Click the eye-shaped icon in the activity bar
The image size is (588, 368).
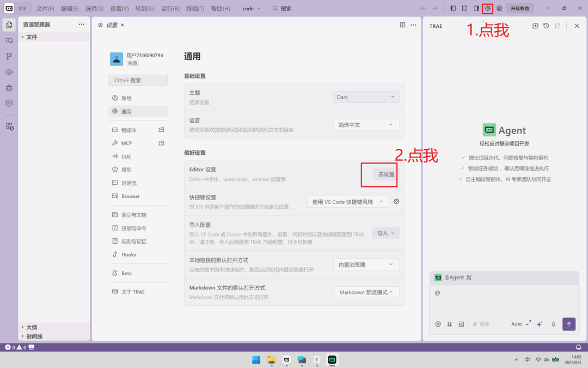[x=9, y=72]
